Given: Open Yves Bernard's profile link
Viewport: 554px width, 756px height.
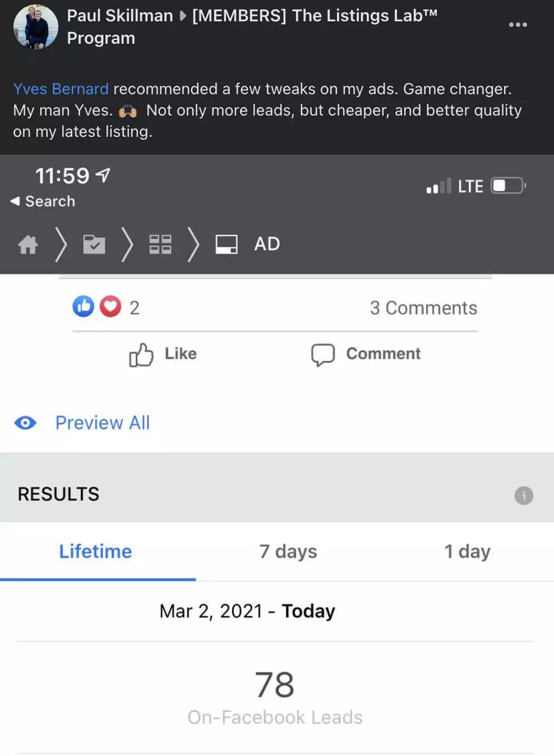Looking at the screenshot, I should point(61,89).
